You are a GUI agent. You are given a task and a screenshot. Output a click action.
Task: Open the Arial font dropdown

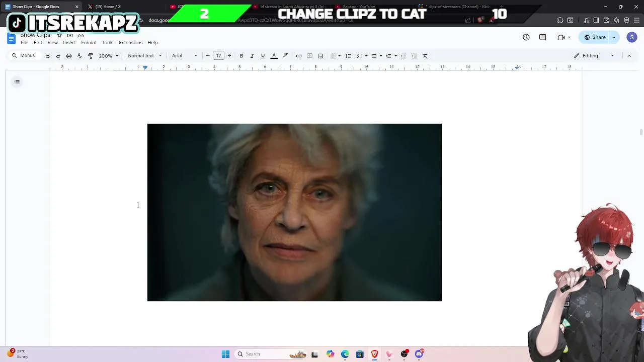click(185, 56)
